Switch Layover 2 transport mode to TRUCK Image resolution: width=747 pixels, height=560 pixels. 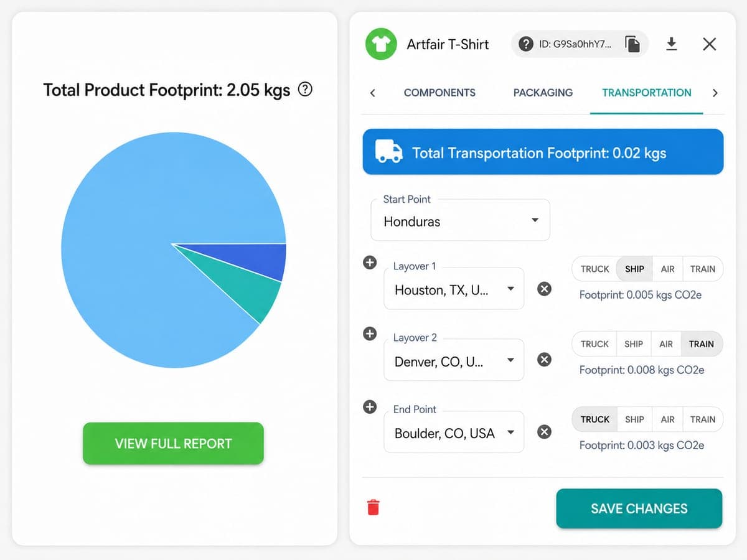(594, 344)
